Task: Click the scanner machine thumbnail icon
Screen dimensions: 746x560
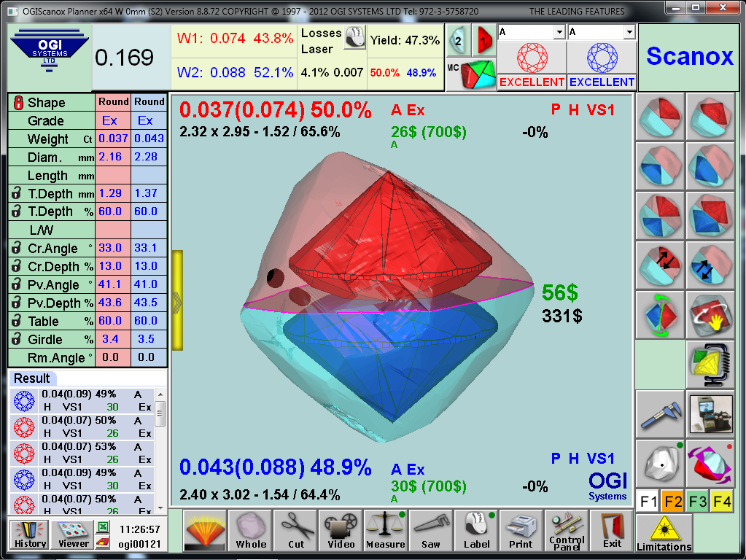Action: pos(711,413)
